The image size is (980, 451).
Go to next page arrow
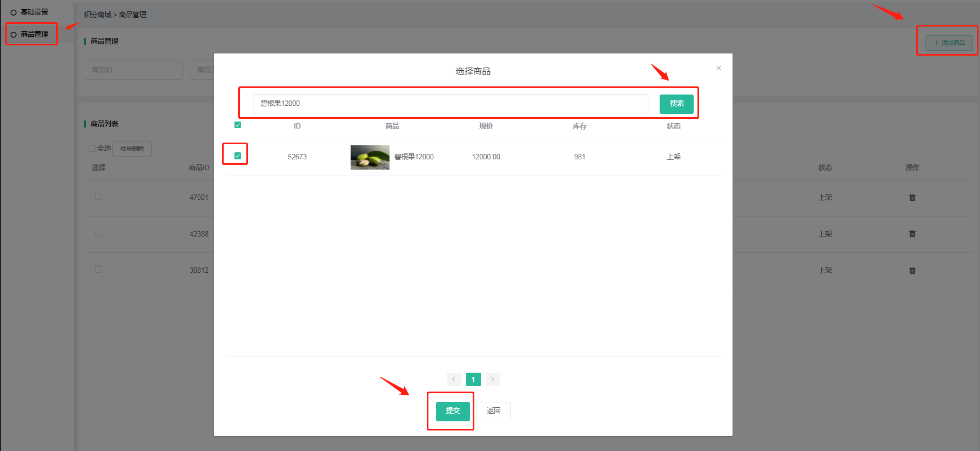493,380
